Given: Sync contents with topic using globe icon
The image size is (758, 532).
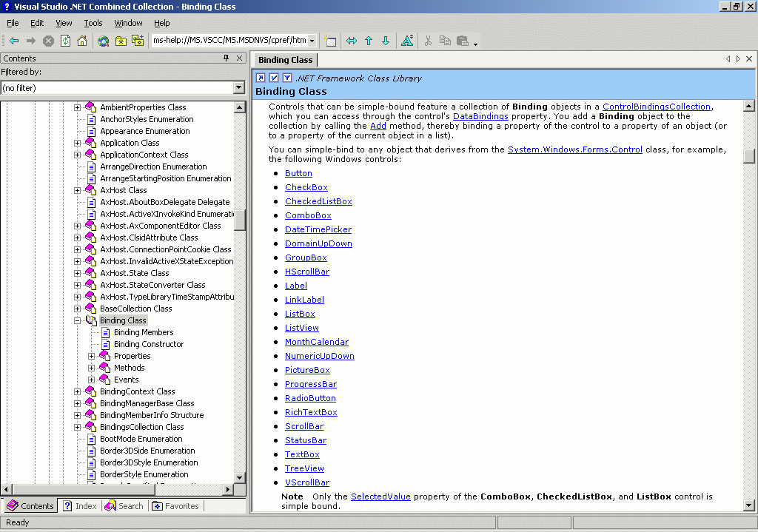Looking at the screenshot, I should pos(103,41).
